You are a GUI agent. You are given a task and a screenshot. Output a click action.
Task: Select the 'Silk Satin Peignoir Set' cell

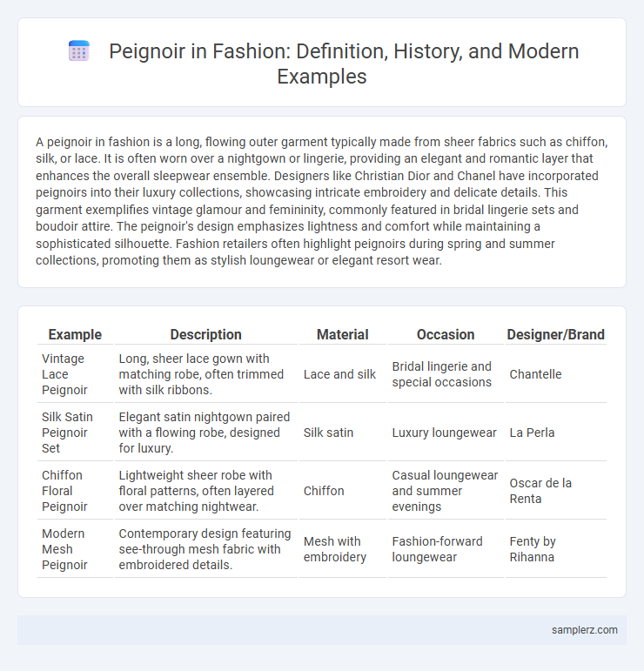tap(75, 433)
